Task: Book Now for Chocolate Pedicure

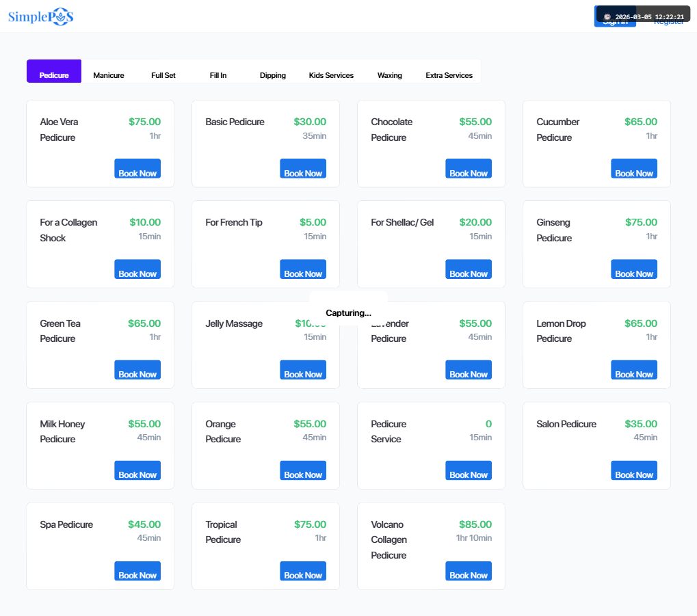Action: point(469,168)
